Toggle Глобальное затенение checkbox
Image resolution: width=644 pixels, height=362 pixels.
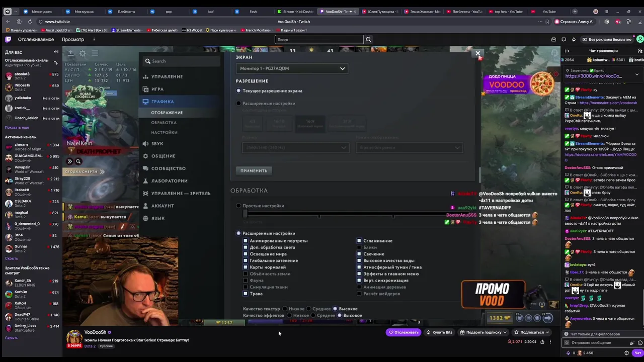point(246,260)
